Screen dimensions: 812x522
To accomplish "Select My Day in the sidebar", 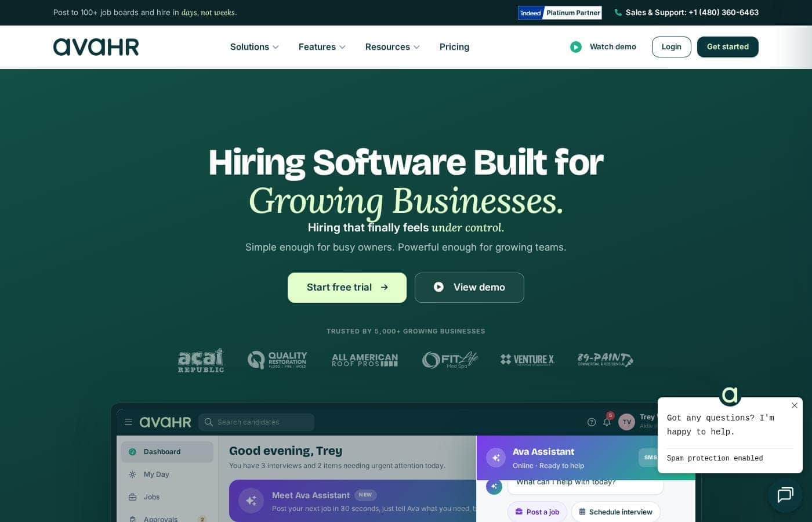I will pos(167,474).
